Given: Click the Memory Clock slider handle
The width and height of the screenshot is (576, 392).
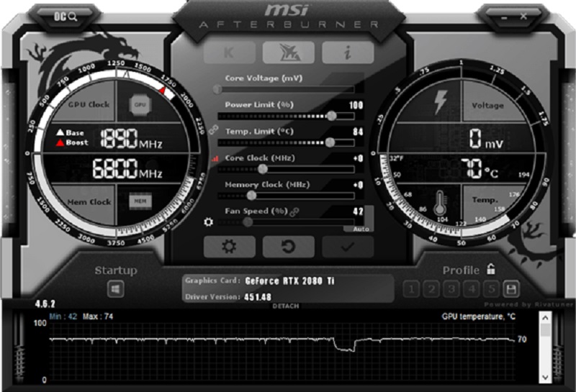Looking at the screenshot, I should (251, 196).
